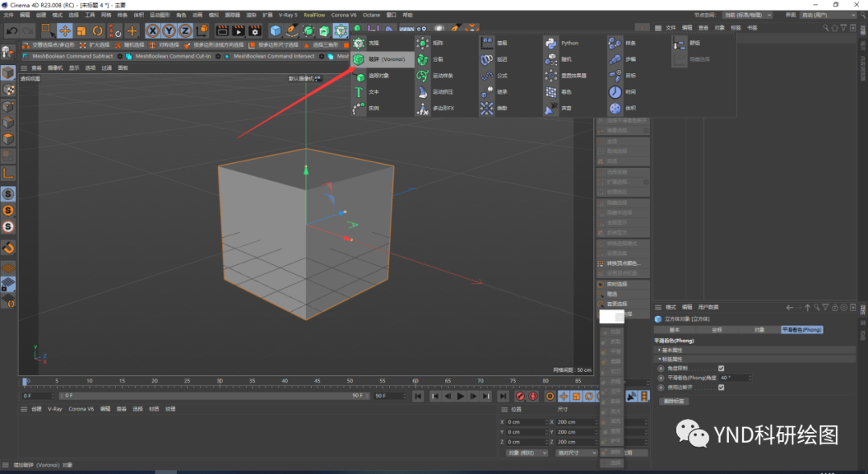Select Voronoi Fracture in MoGraph menu
Viewport: 868px width, 474px height.
point(382,59)
